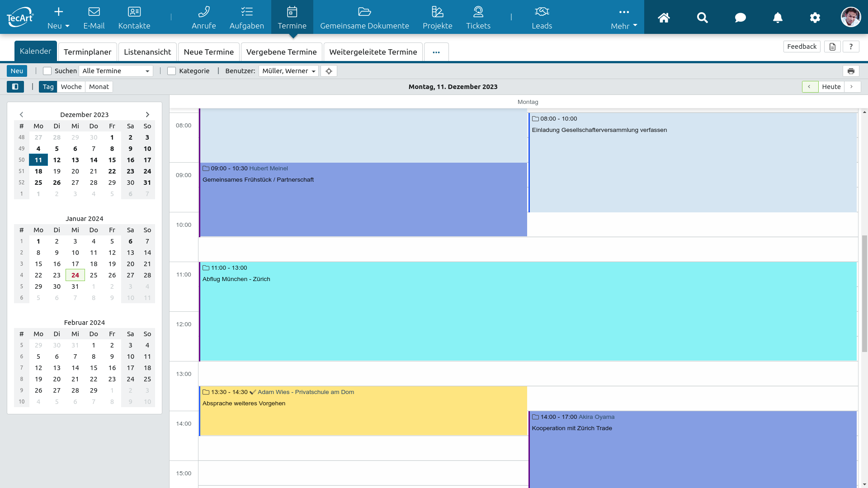Image resolution: width=868 pixels, height=488 pixels.
Task: Open the Benutzer Müller, Werner dropdown
Action: pos(288,71)
